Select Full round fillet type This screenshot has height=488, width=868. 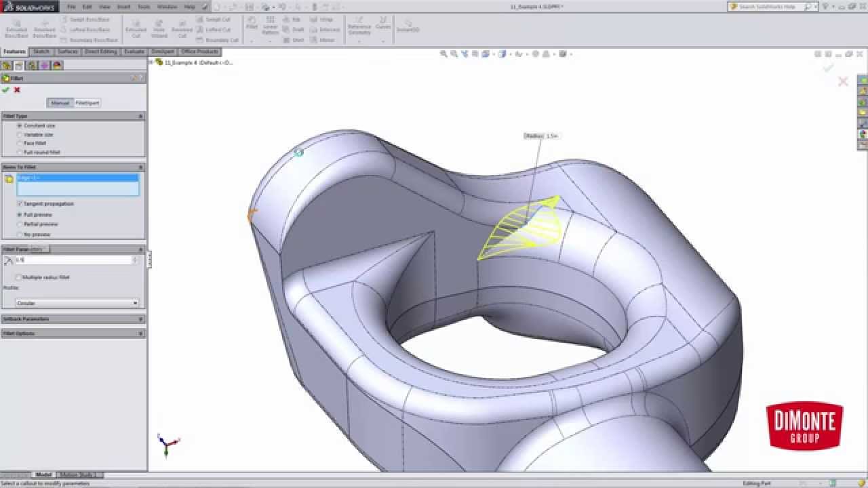(x=39, y=152)
